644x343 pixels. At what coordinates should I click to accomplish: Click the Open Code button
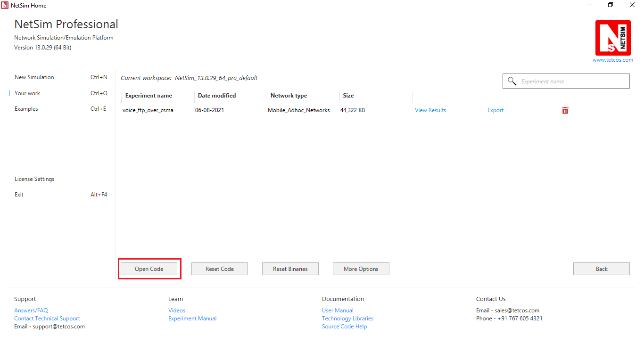click(x=149, y=269)
